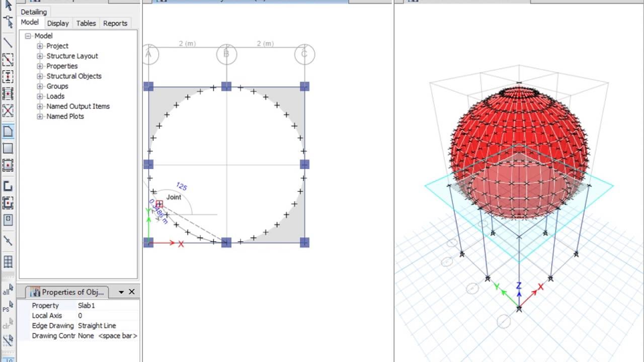The image size is (644, 362).
Task: Select the Named Output Items label
Action: 78,106
